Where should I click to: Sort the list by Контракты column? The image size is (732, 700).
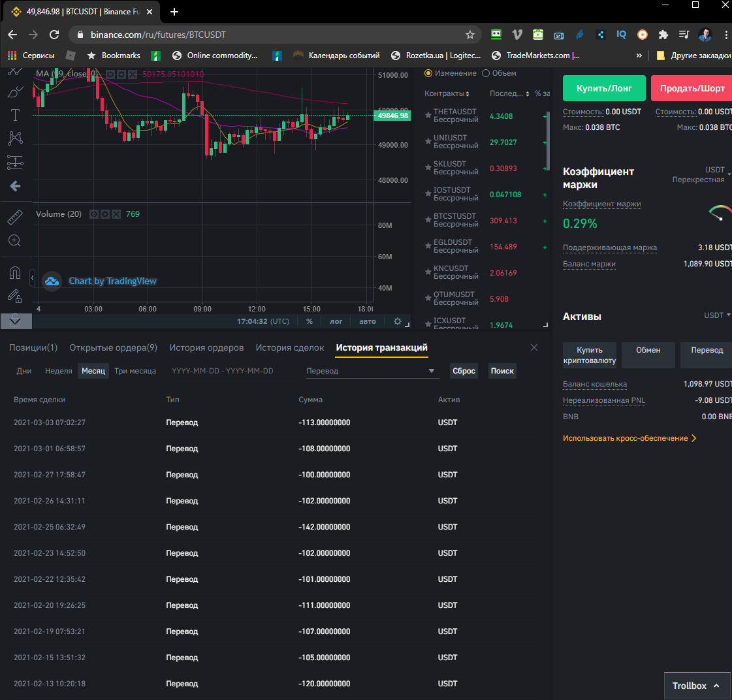[447, 93]
